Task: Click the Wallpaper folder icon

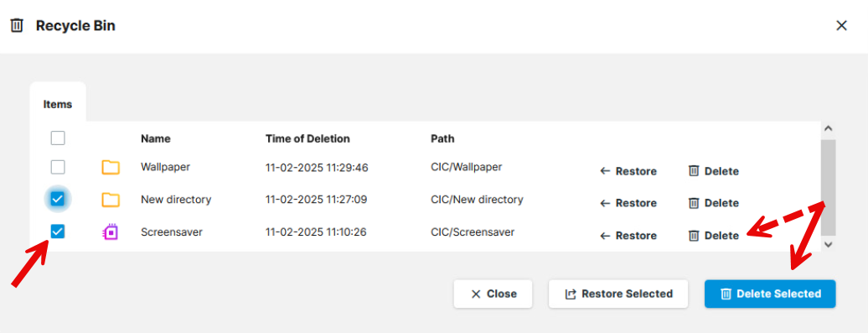Action: pos(111,167)
